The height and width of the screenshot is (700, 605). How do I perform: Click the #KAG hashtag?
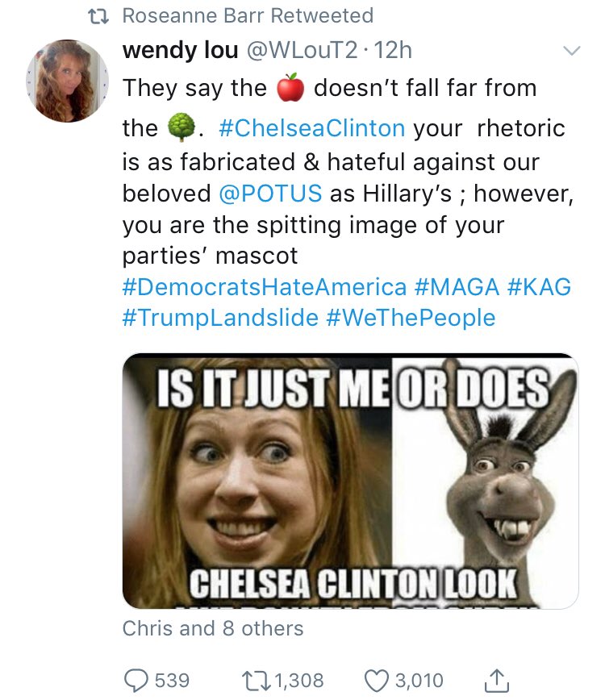click(539, 287)
